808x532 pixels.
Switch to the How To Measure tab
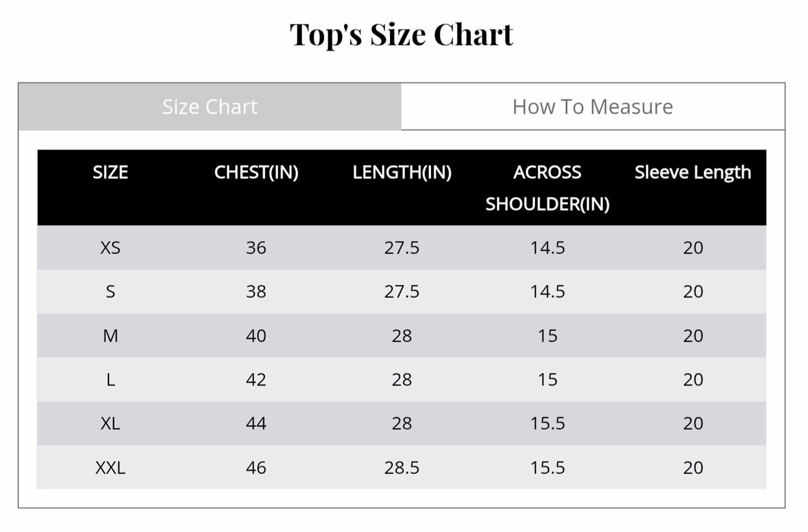tap(593, 107)
